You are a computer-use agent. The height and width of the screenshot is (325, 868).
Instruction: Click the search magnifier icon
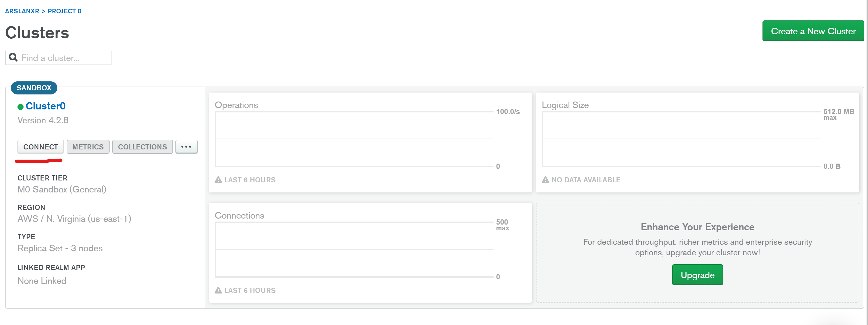[x=13, y=58]
